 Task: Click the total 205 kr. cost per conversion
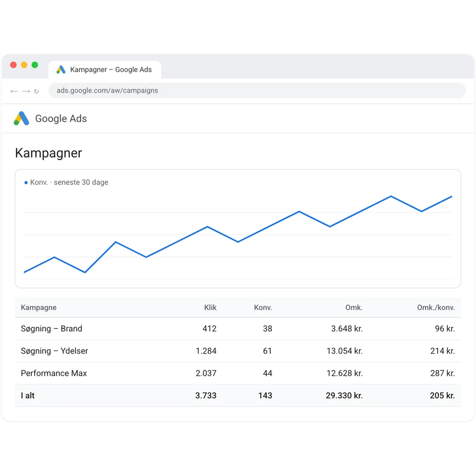[442, 396]
